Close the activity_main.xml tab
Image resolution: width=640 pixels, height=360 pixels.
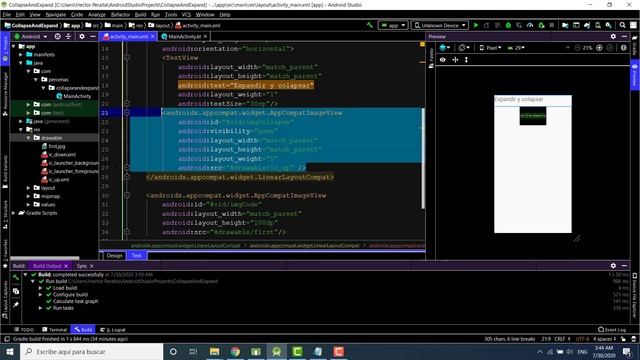coord(153,37)
